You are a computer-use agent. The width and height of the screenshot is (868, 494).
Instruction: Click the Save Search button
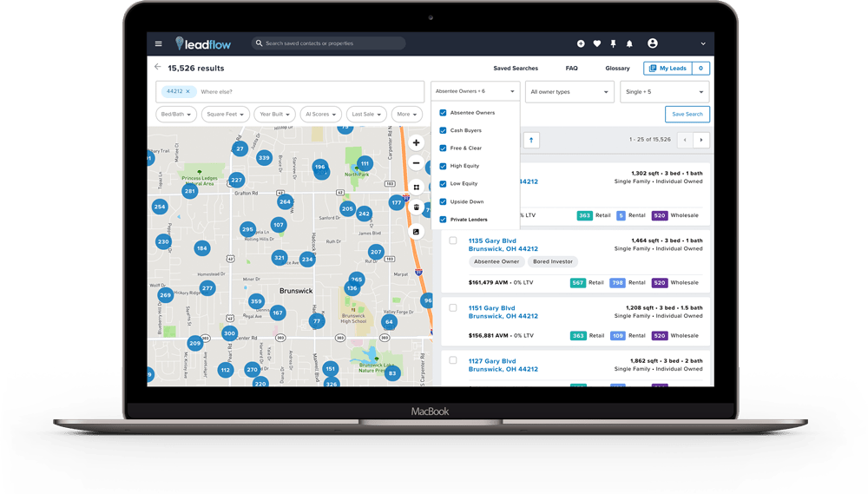[x=687, y=114]
